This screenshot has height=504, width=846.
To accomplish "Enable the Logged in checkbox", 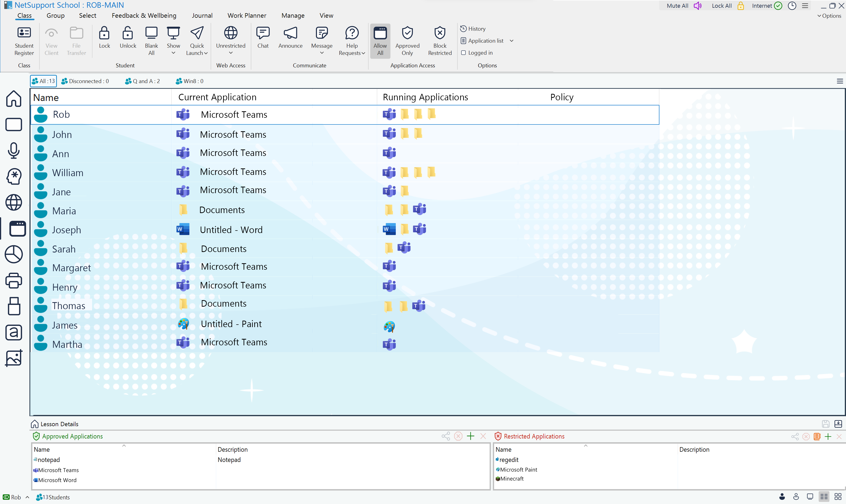I will (x=463, y=53).
